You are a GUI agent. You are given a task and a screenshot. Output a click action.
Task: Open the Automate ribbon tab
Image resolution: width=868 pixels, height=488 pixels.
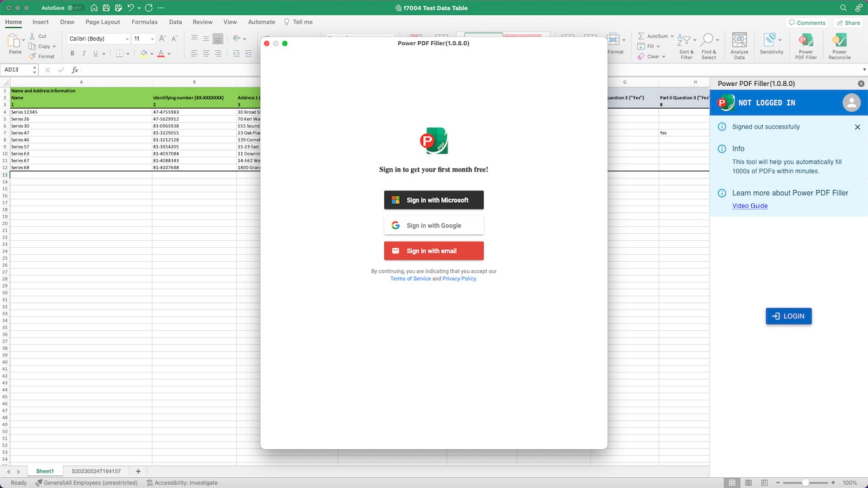coord(262,22)
